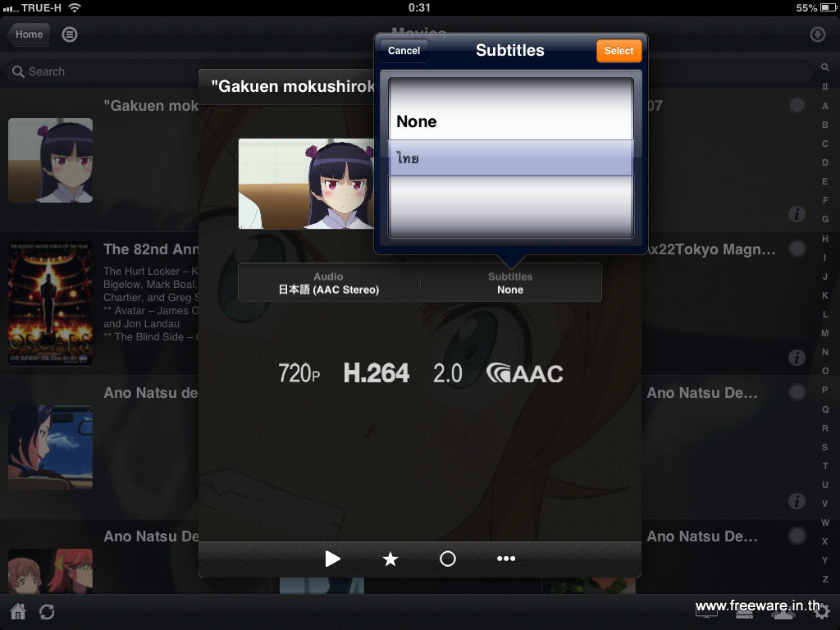Screen dimensions: 840x630
Task: Confirm subtitle choice with Select button
Action: 619,51
